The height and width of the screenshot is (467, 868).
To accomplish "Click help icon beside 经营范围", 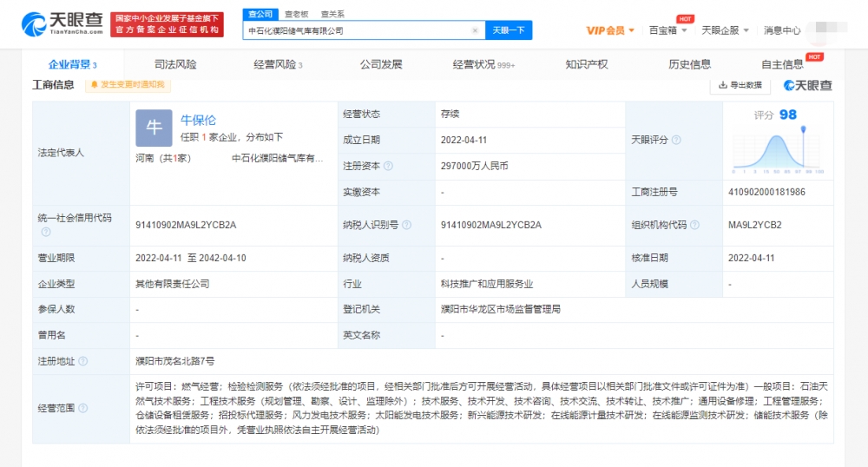I will pyautogui.click(x=83, y=408).
